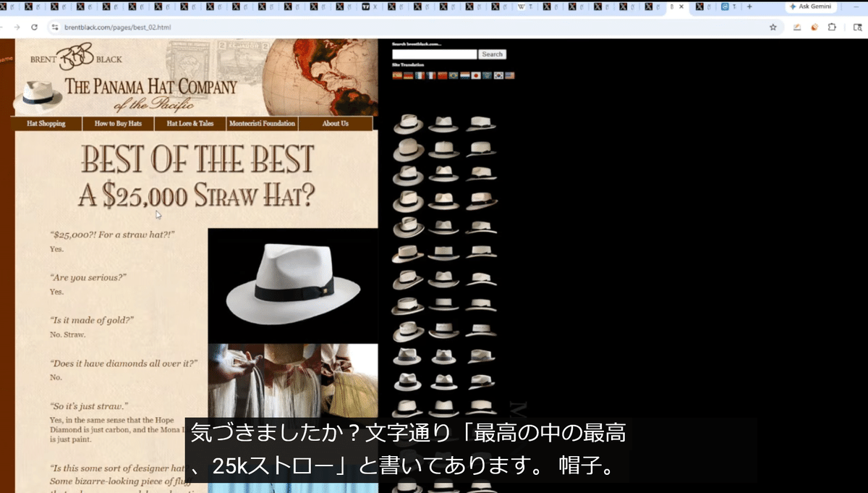The width and height of the screenshot is (868, 493).
Task: Open the tab search icon at toolbar end
Action: click(x=857, y=27)
